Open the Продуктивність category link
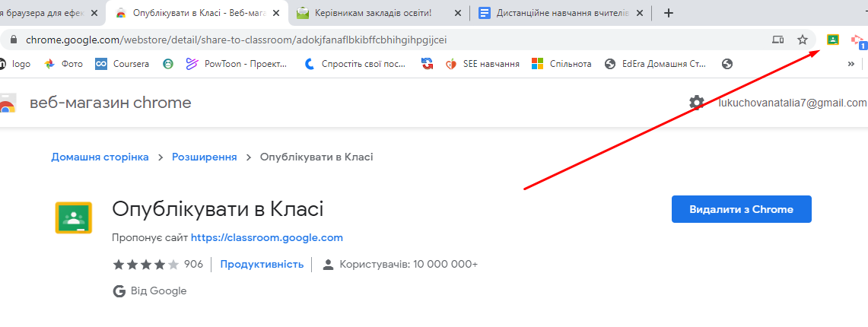The image size is (868, 327). coord(262,265)
